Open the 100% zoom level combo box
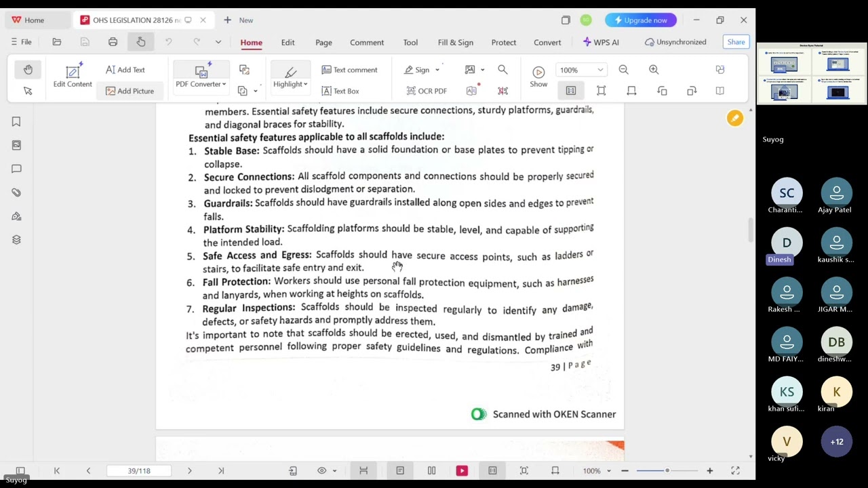Screen dimensions: 868x488 [x=581, y=70]
